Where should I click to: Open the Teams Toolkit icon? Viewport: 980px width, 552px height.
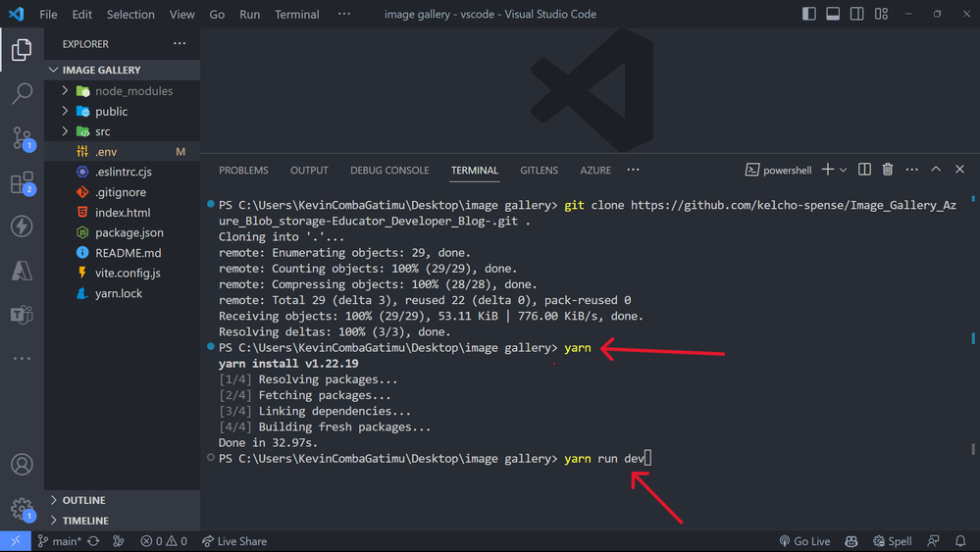pyautogui.click(x=22, y=315)
